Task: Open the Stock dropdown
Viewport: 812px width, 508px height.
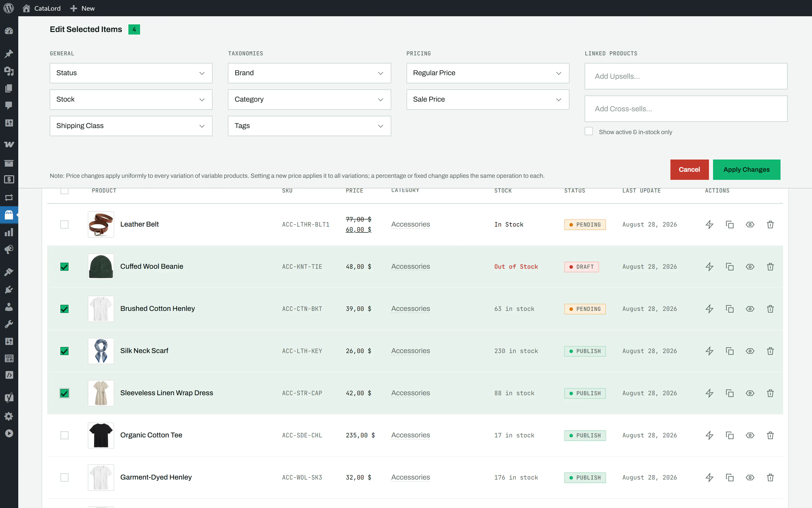Action: [x=131, y=100]
